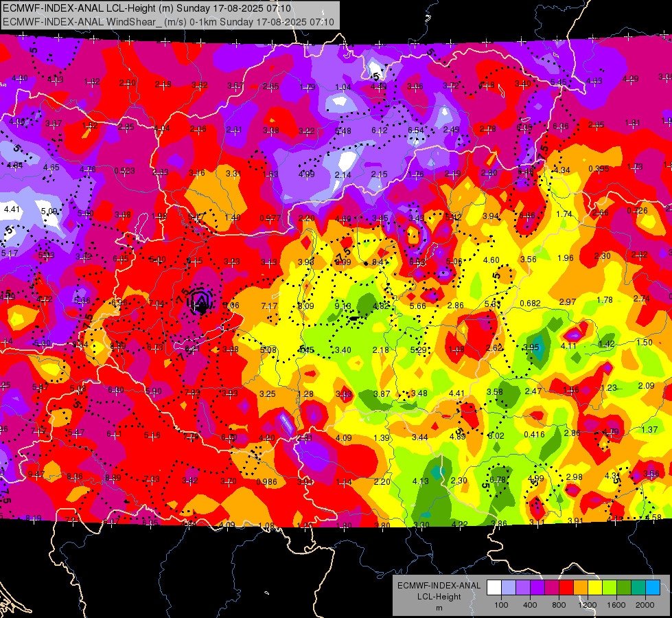Click the grid value 1.39
This screenshot has width=672, height=618.
pos(382,438)
